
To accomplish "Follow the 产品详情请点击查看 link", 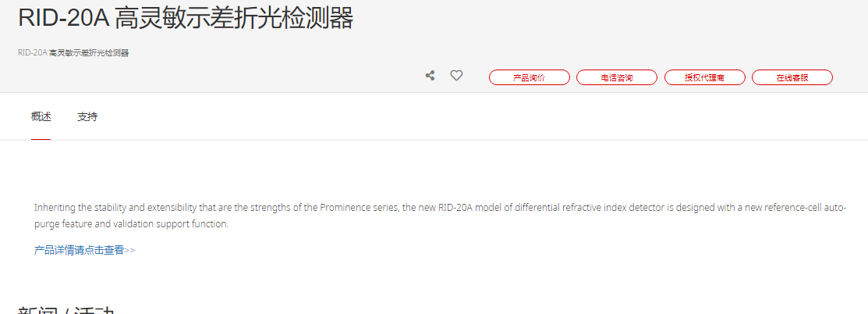I will click(x=80, y=250).
